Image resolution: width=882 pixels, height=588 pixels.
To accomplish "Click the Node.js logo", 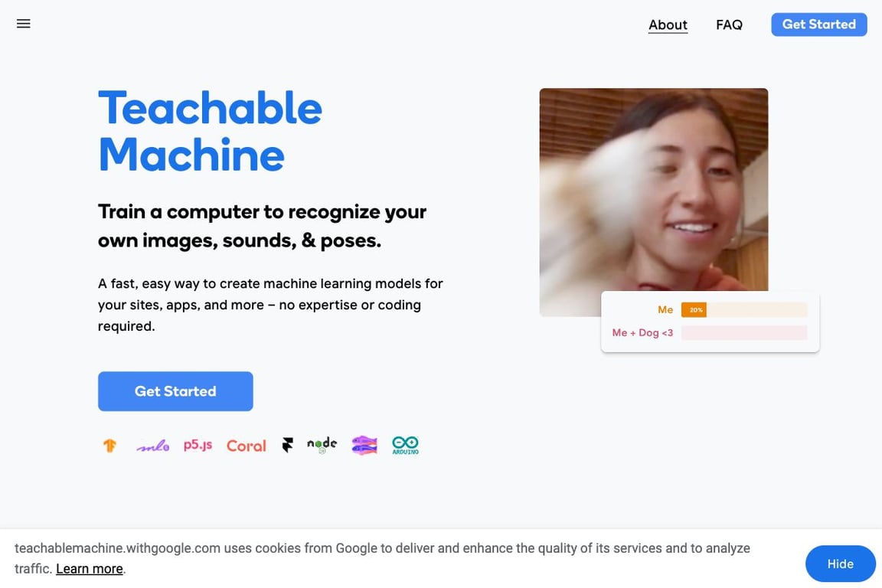I will (322, 445).
